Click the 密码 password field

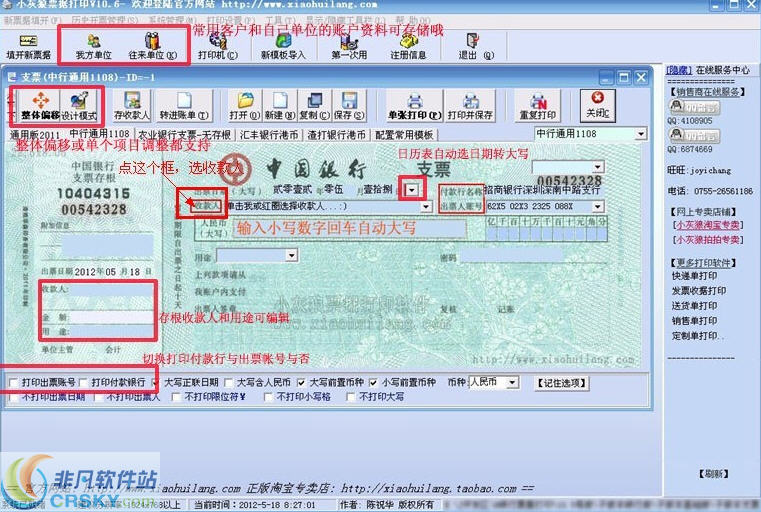click(512, 257)
